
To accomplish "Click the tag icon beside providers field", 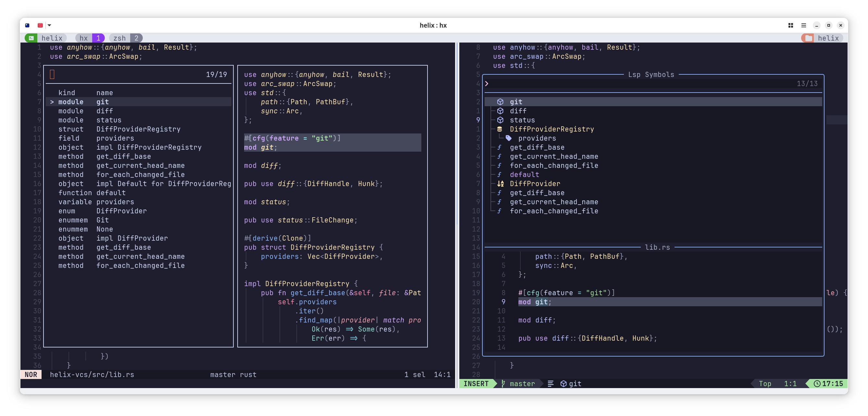I will [508, 138].
